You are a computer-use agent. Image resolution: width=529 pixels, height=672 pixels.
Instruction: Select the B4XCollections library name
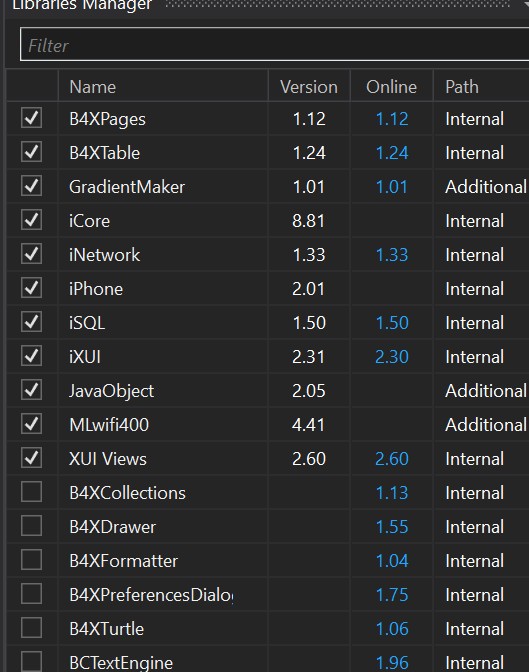127,493
